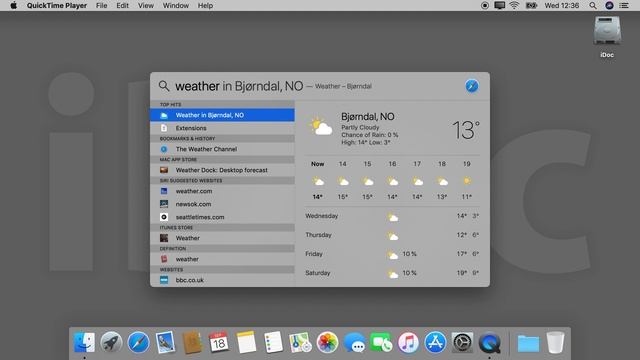Screen dimensions: 640x360
Task: Open Contacts book in the Dock
Action: (x=192, y=342)
